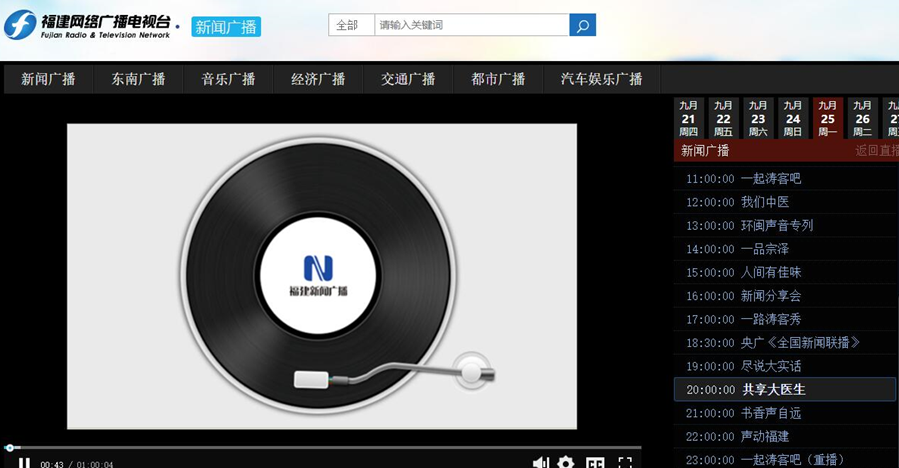Click the picture-in-picture icon beside the gear

(595, 463)
